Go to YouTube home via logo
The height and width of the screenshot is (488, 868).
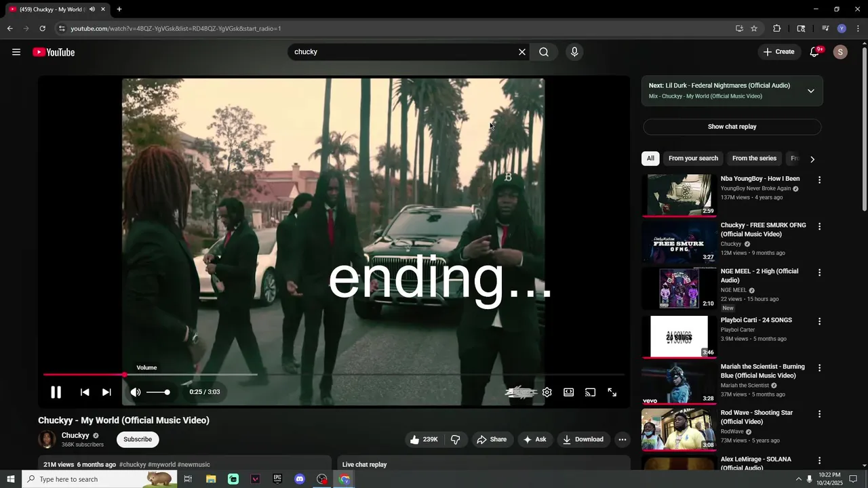click(x=54, y=52)
